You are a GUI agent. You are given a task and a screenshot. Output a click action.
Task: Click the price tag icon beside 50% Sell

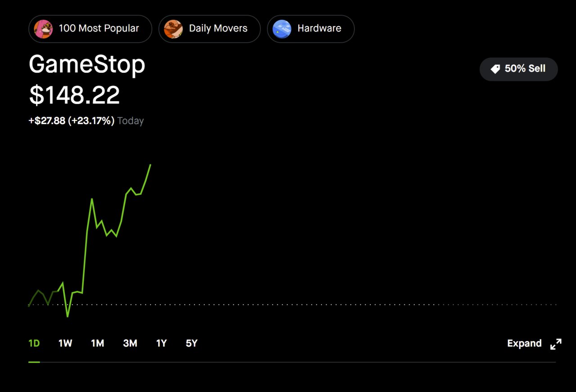[495, 69]
